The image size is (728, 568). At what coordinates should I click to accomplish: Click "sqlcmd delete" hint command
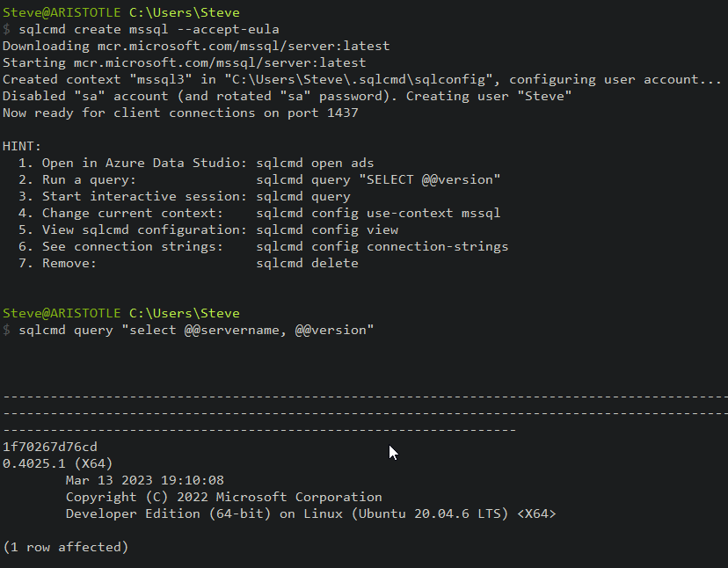[307, 263]
